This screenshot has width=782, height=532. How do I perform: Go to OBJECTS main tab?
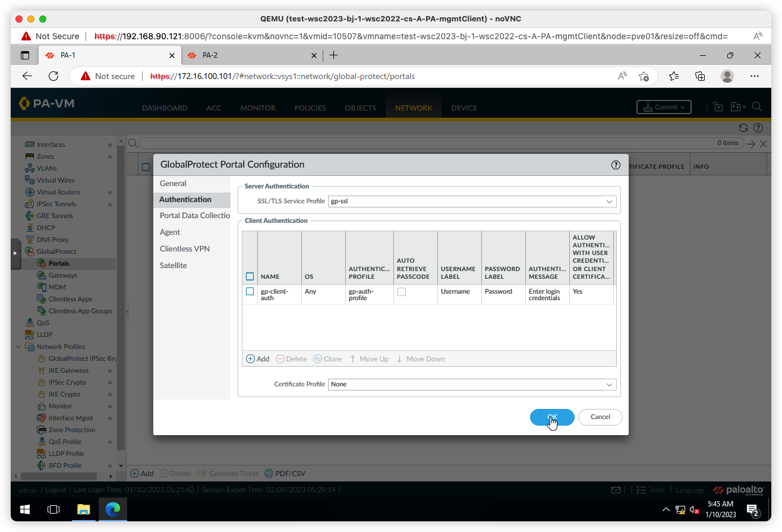tap(361, 108)
